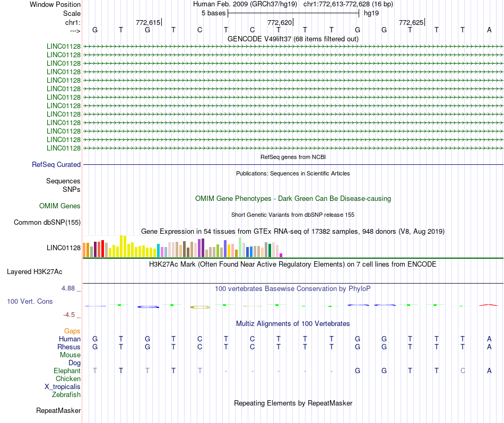Click the Repeating Elements by RepeatMasker title
The image size is (504, 423).
tap(293, 403)
